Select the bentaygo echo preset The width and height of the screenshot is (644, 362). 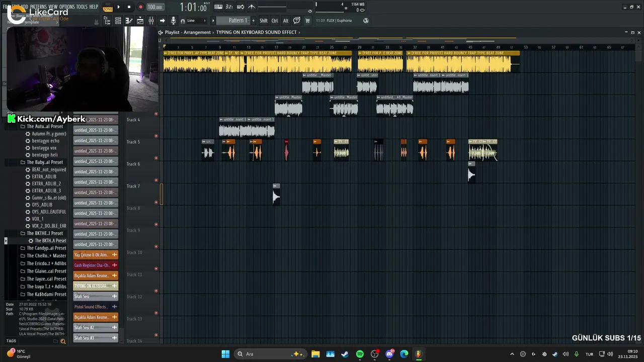click(42, 141)
